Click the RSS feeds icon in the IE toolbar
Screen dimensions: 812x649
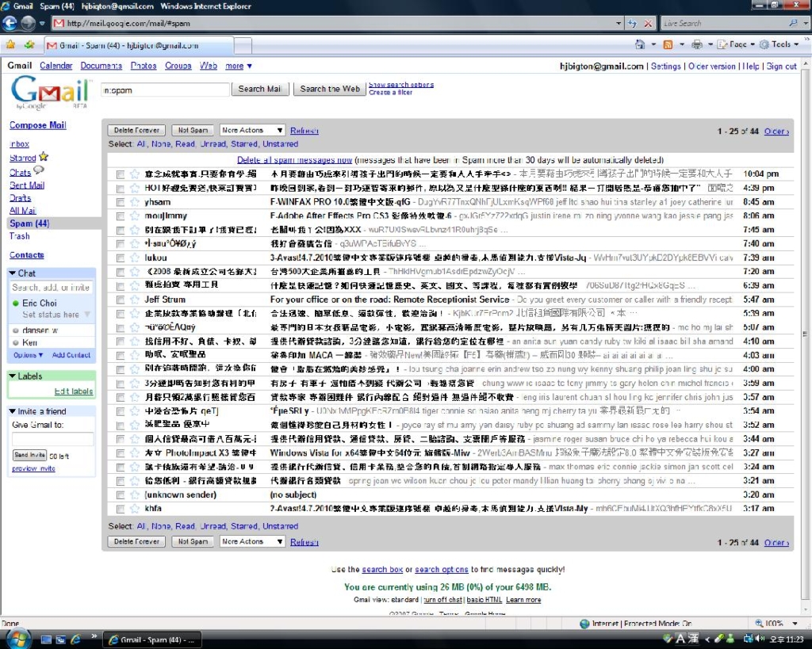668,44
